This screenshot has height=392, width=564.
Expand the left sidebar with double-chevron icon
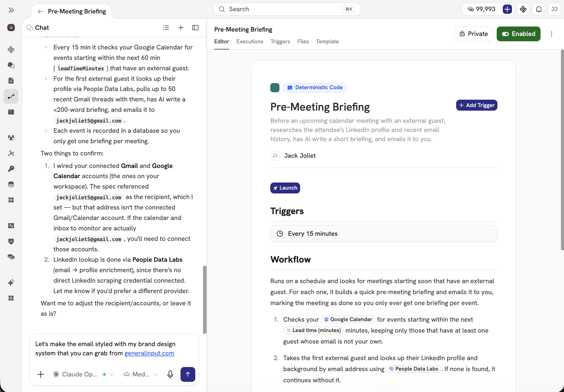click(11, 10)
